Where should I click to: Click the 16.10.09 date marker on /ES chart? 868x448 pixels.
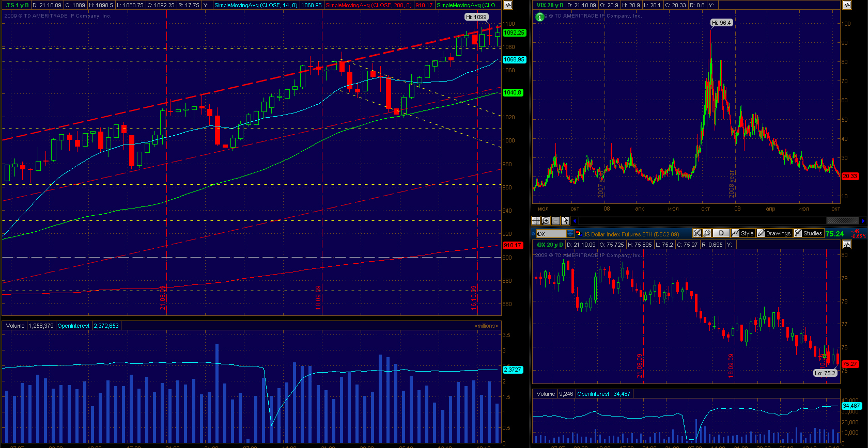473,297
